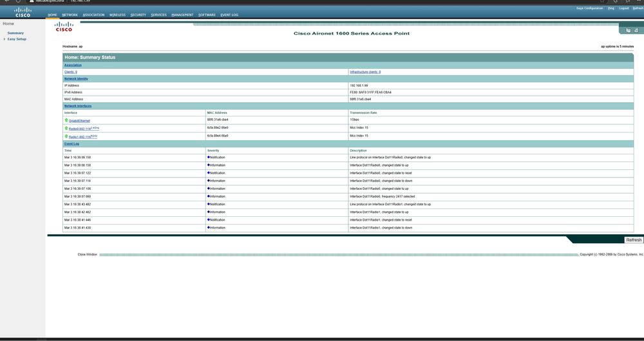Click the Home: Summary Status heading
This screenshot has height=341, width=644.
(90, 57)
